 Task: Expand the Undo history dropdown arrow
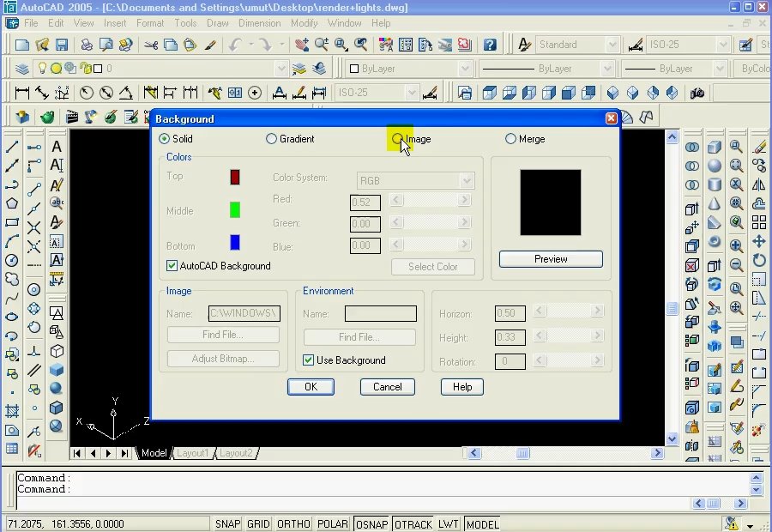[x=251, y=45]
